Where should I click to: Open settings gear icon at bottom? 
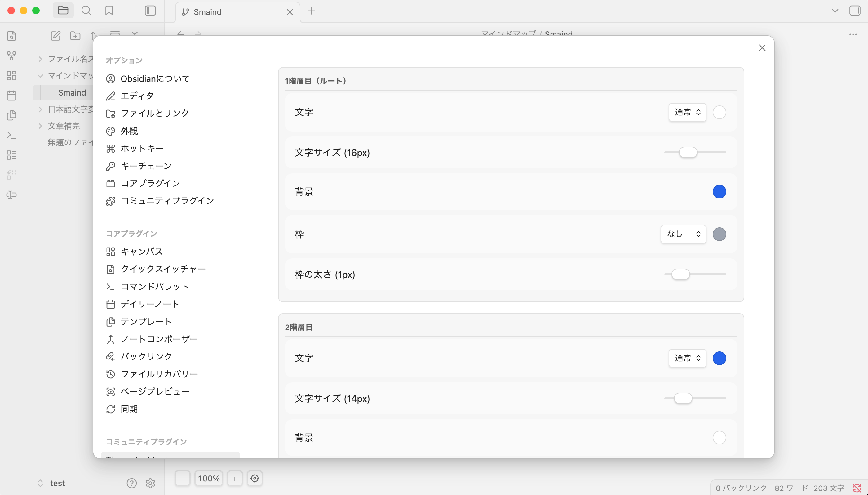point(150,483)
